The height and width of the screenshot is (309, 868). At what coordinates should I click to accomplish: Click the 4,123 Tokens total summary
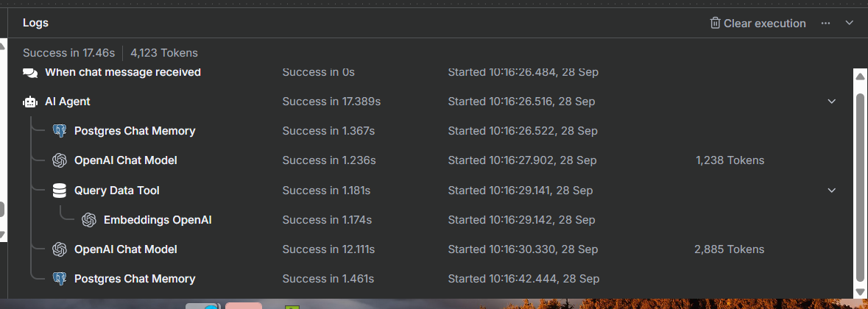[x=164, y=53]
